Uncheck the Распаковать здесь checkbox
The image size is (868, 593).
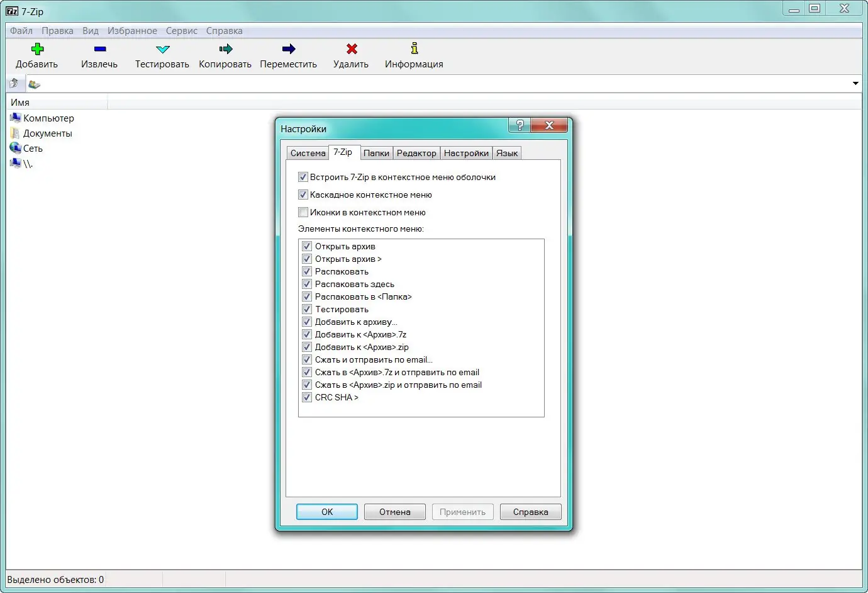[307, 284]
